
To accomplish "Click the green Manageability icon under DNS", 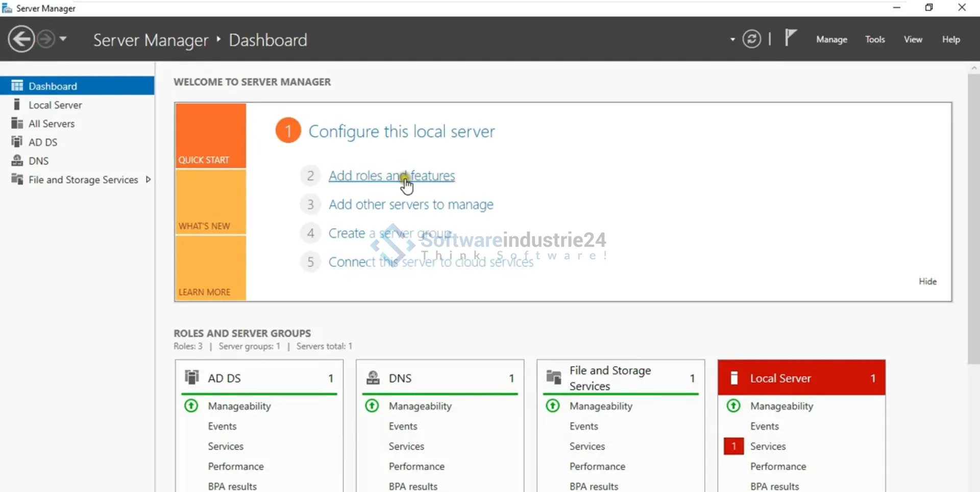I will (372, 406).
